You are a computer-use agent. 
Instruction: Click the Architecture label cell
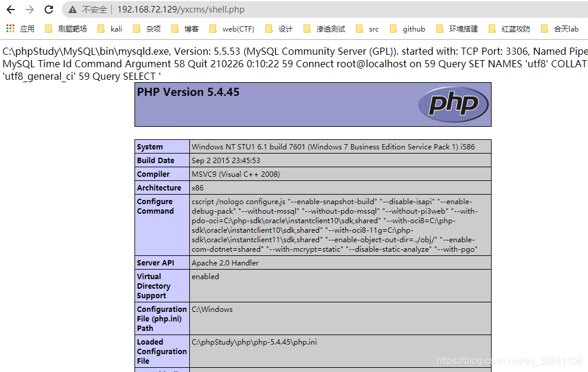162,187
